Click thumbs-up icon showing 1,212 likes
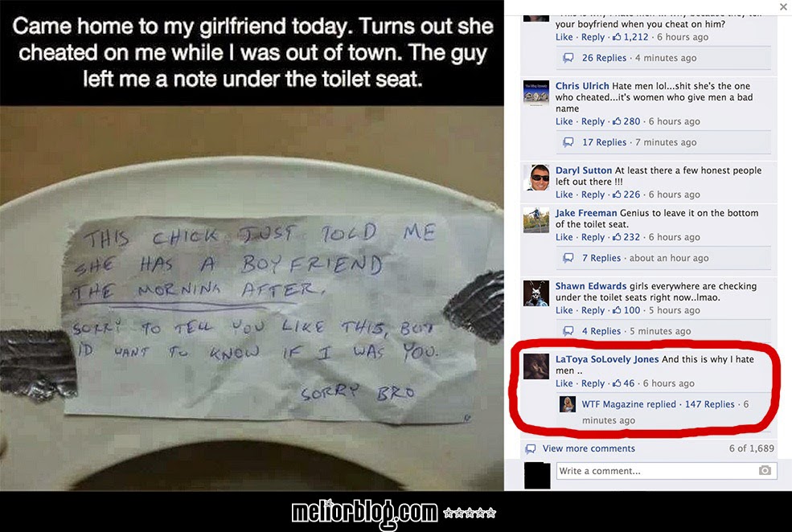Viewport: 792px width, 532px height. [x=617, y=37]
